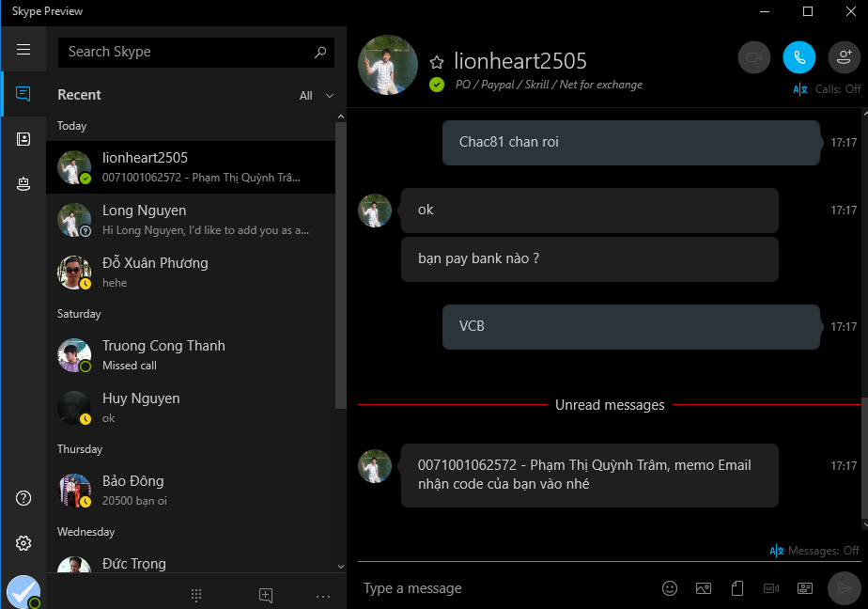Open the Contacts tab in sidebar
This screenshot has width=868, height=609.
pyautogui.click(x=23, y=139)
